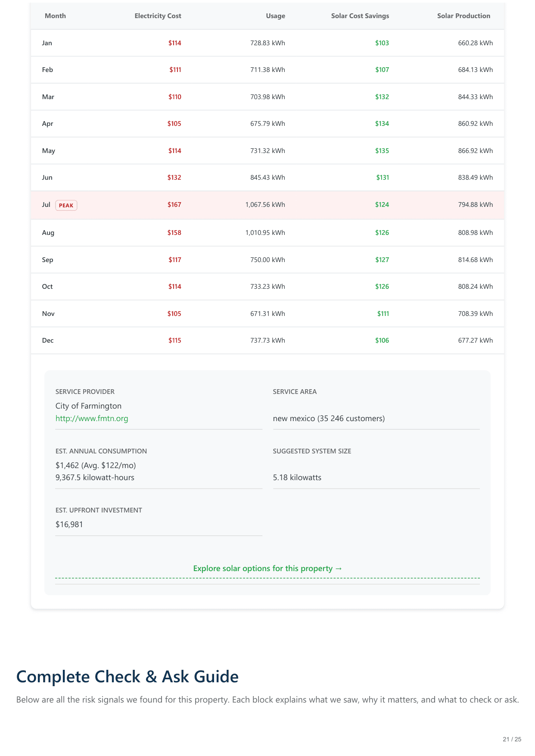Select the Solar Cost Savings column header
The height and width of the screenshot is (756, 535).
coord(360,16)
